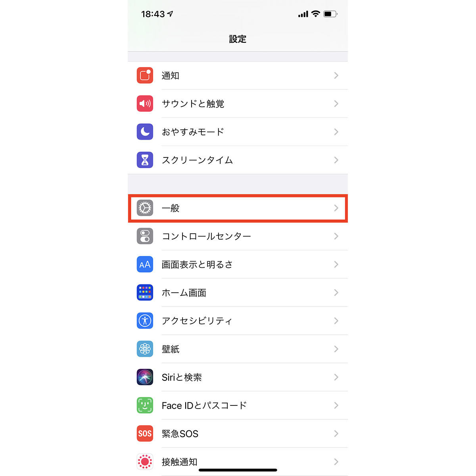
Task: Open the Face IDとパスコード row
Action: [238, 405]
